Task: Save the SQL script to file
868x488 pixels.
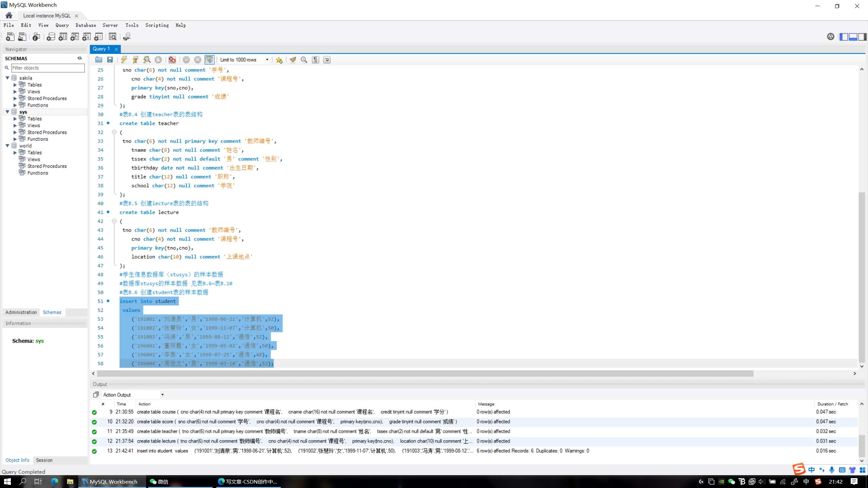Action: [110, 60]
